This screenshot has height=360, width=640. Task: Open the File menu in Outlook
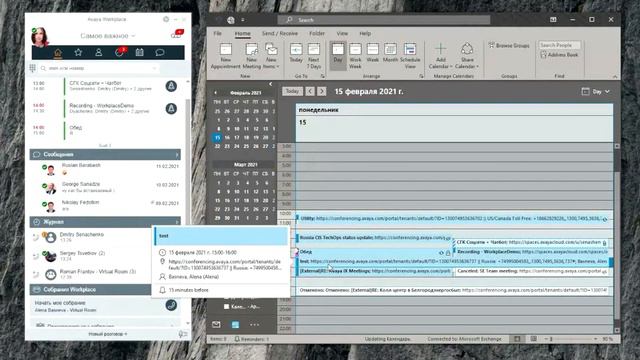218,33
